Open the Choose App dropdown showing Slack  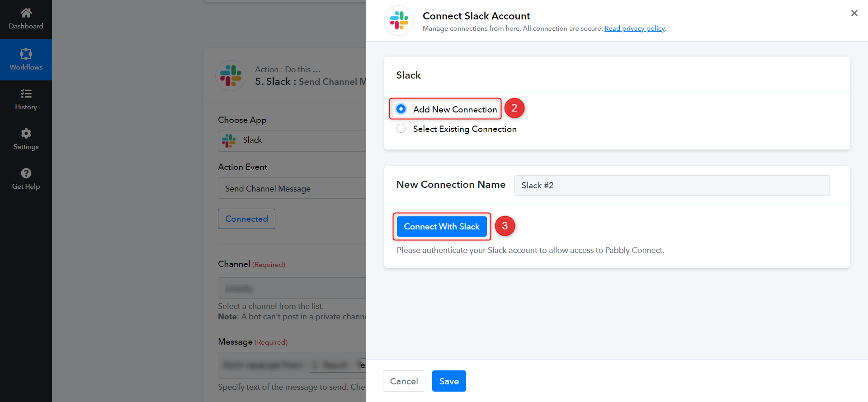coord(292,141)
